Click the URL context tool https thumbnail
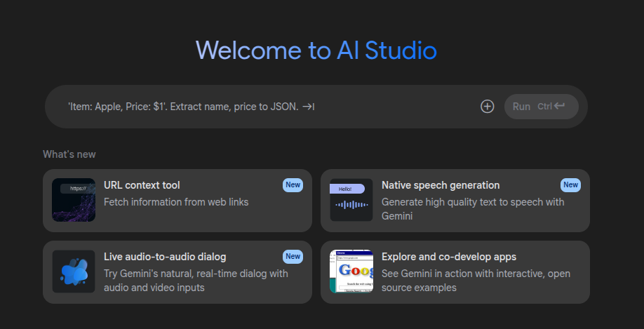The image size is (644, 329). 74,200
